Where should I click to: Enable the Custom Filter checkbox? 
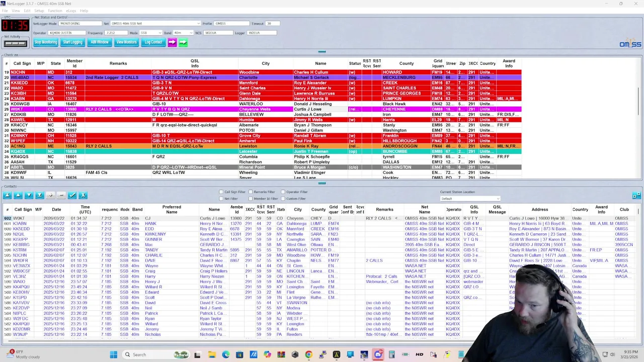[x=283, y=199]
